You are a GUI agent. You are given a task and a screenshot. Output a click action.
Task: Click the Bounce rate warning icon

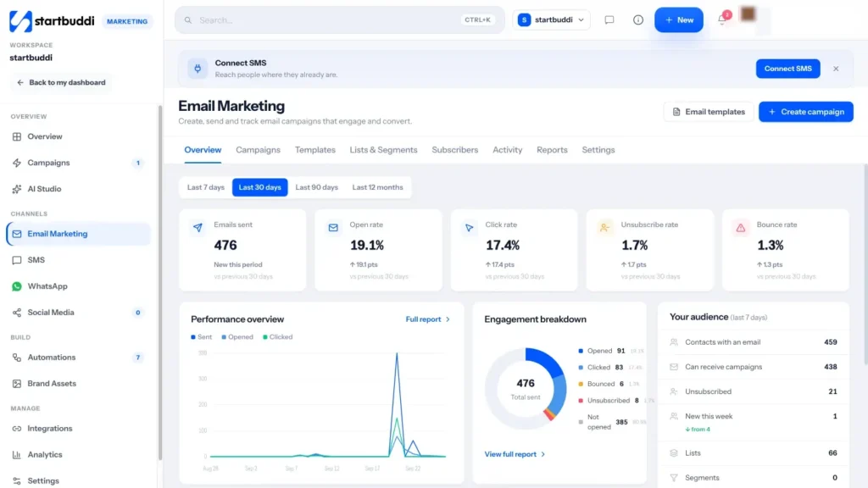click(x=741, y=227)
